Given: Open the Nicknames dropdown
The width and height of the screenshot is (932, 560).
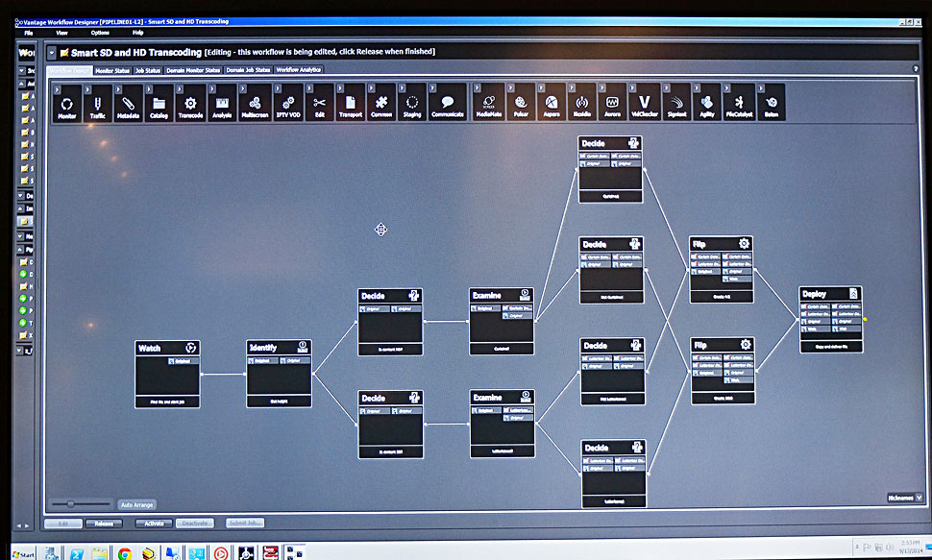Looking at the screenshot, I should click(905, 498).
